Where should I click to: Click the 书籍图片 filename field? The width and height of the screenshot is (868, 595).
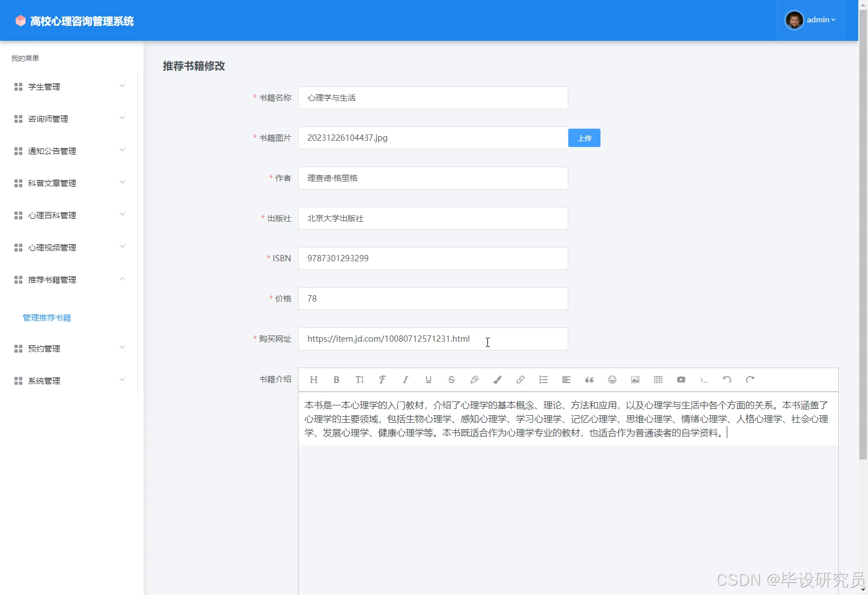(x=433, y=138)
